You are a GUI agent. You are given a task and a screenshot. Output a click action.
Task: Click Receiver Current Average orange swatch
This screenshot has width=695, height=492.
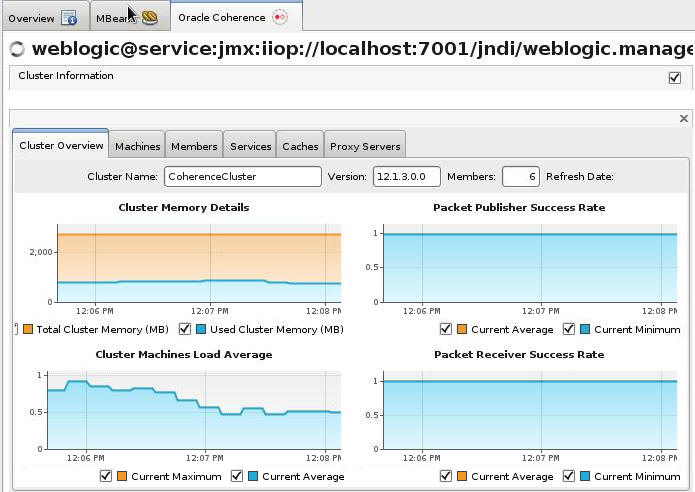pyautogui.click(x=462, y=476)
